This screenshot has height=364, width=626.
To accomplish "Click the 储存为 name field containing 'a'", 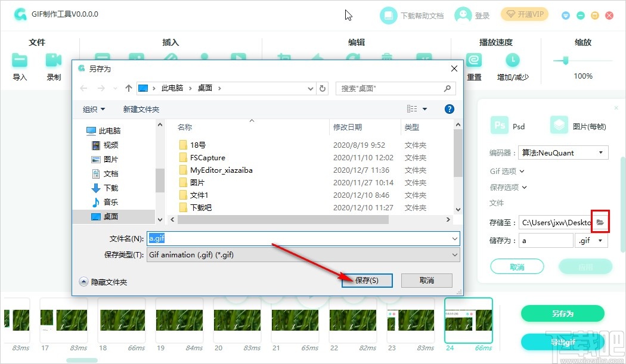I will pyautogui.click(x=546, y=240).
